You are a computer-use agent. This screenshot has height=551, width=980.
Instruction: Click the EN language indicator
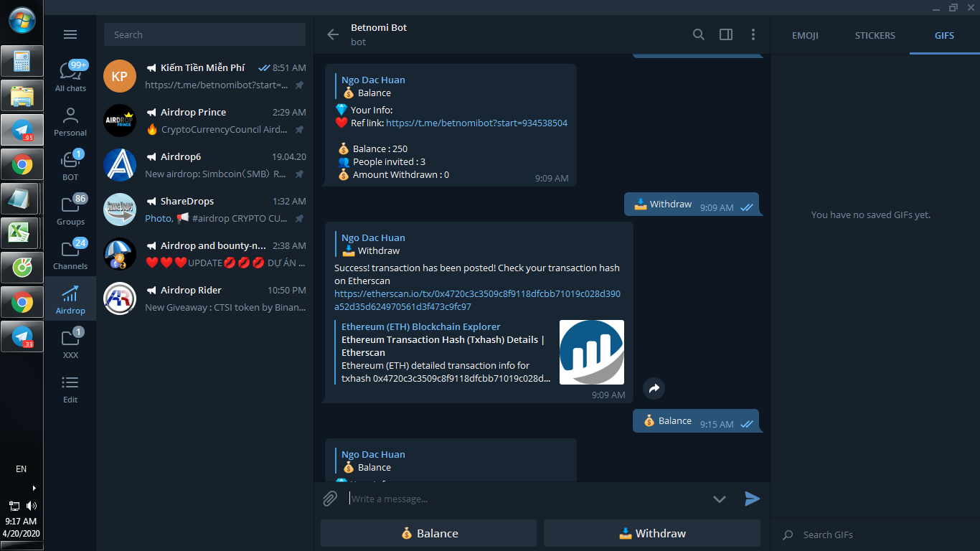click(22, 469)
